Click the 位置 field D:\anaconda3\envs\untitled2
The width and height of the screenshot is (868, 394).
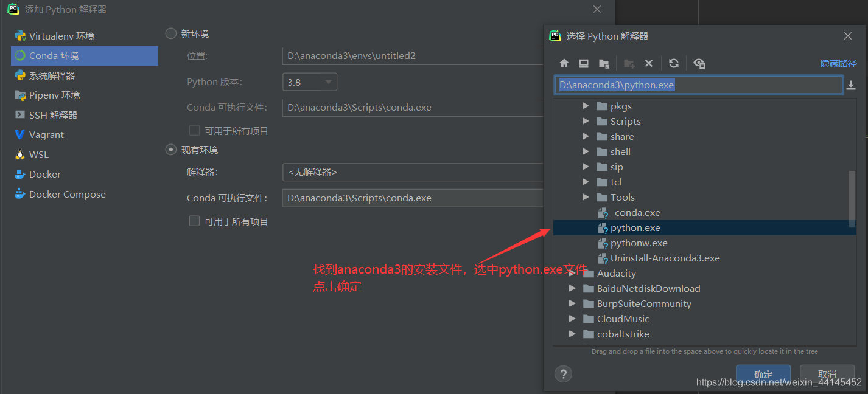click(x=413, y=56)
